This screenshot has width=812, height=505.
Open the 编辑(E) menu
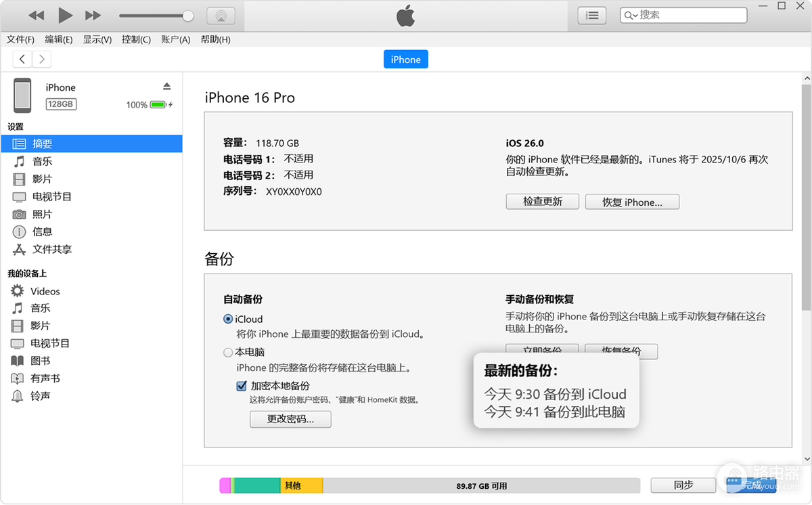click(x=59, y=39)
